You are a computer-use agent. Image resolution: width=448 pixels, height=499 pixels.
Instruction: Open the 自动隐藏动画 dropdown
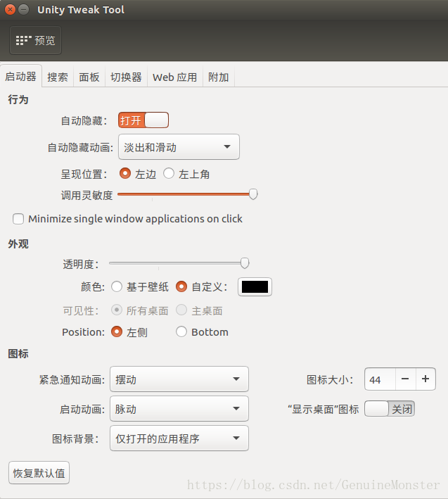(x=179, y=146)
